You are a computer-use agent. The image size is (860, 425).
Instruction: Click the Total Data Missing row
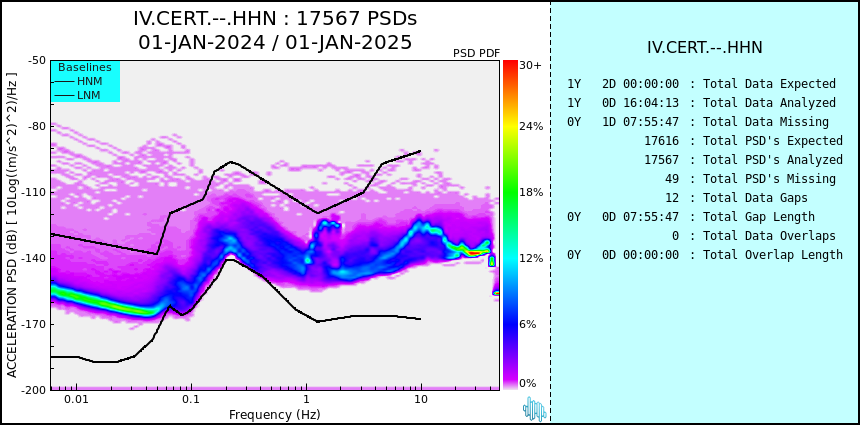[698, 122]
